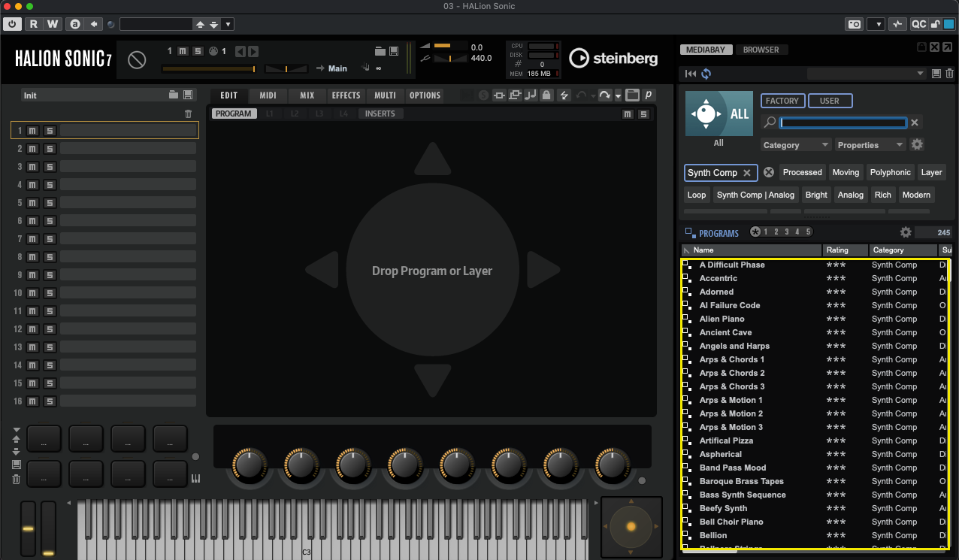Open the Category filter dropdown
Image resolution: width=959 pixels, height=560 pixels.
[x=796, y=145]
